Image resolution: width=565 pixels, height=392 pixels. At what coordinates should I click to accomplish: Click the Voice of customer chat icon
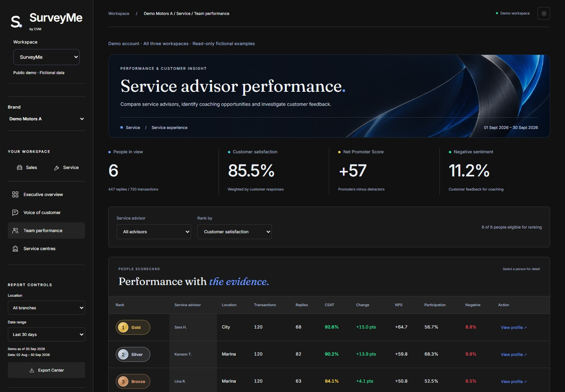[15, 212]
